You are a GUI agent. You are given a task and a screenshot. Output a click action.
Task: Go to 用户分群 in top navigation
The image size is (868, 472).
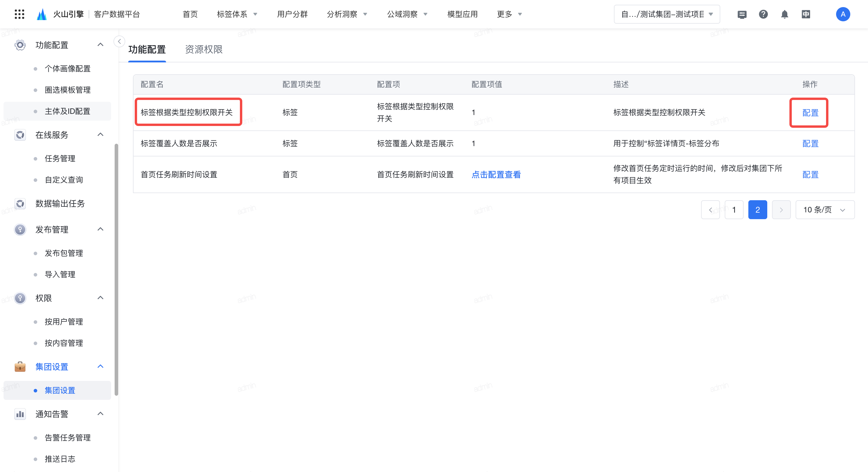(x=292, y=14)
